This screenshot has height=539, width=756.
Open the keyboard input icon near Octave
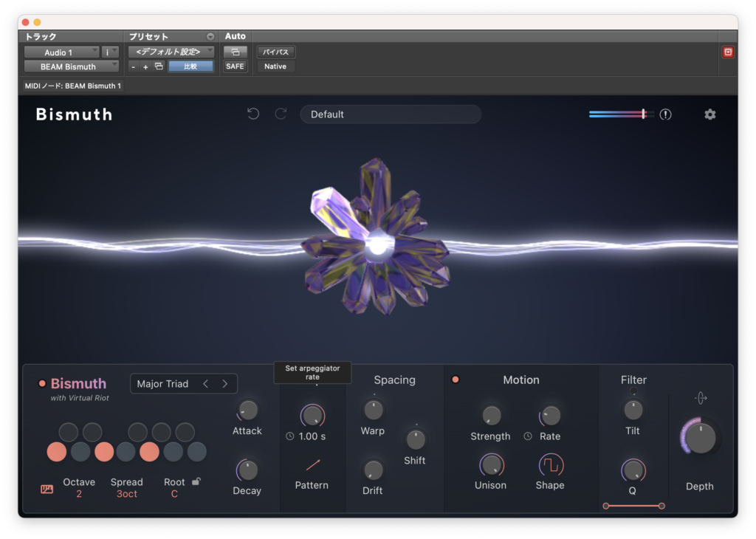(x=47, y=489)
